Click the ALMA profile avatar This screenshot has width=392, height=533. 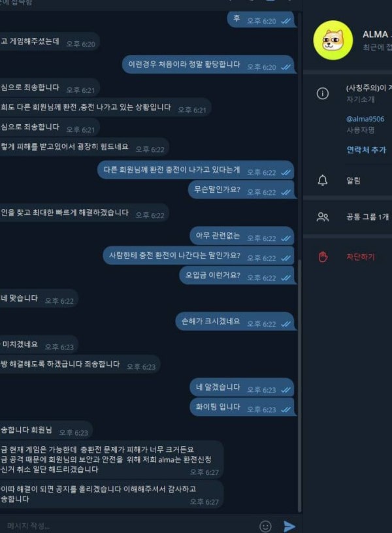point(333,40)
